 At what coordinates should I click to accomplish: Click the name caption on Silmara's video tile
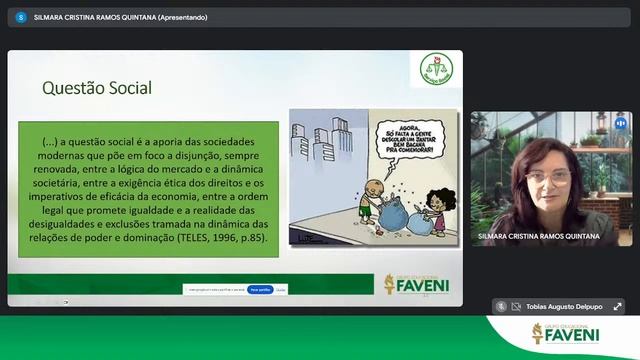[x=539, y=236]
